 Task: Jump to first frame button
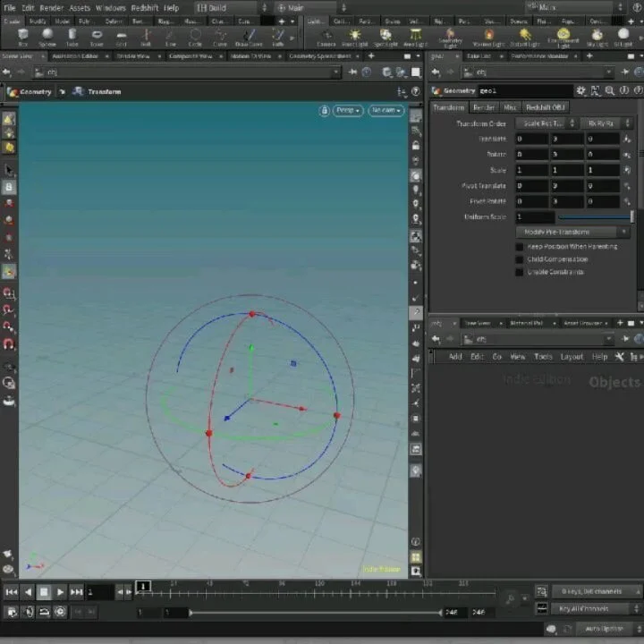pos(11,592)
